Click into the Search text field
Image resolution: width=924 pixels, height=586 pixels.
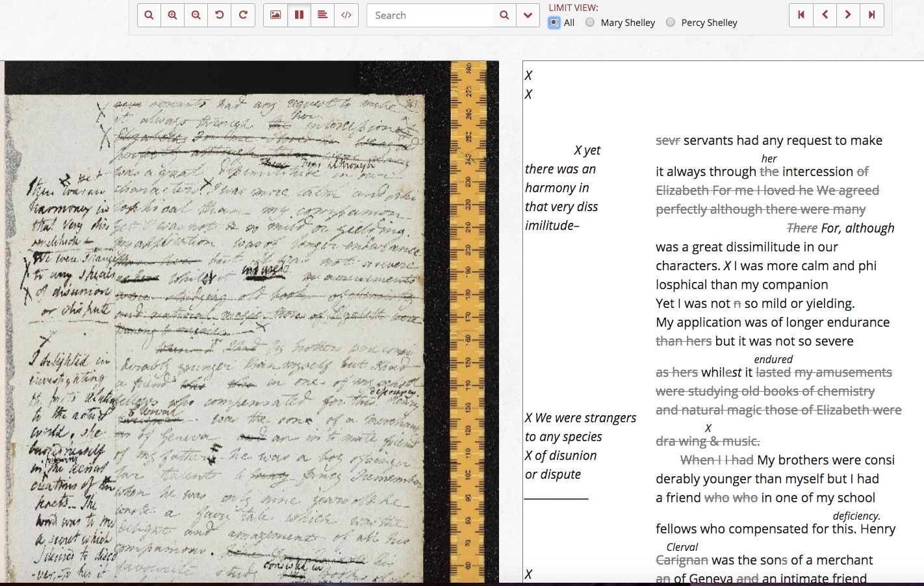tap(430, 15)
